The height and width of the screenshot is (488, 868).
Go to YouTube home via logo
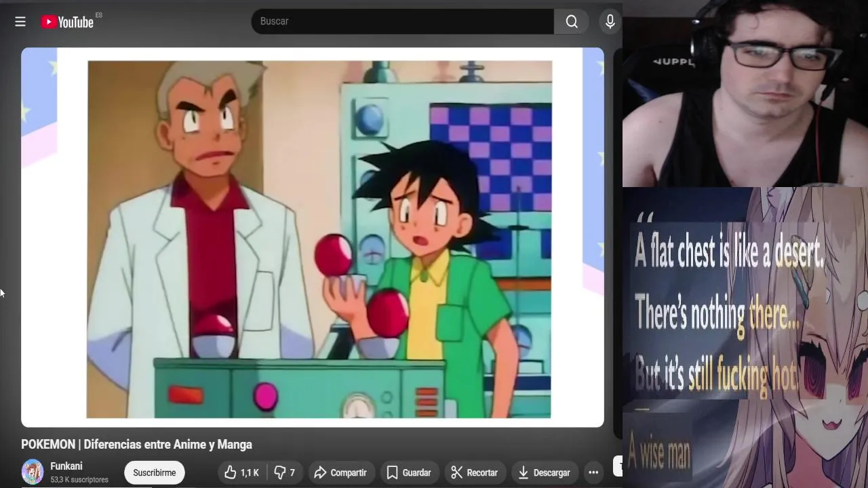tap(67, 22)
